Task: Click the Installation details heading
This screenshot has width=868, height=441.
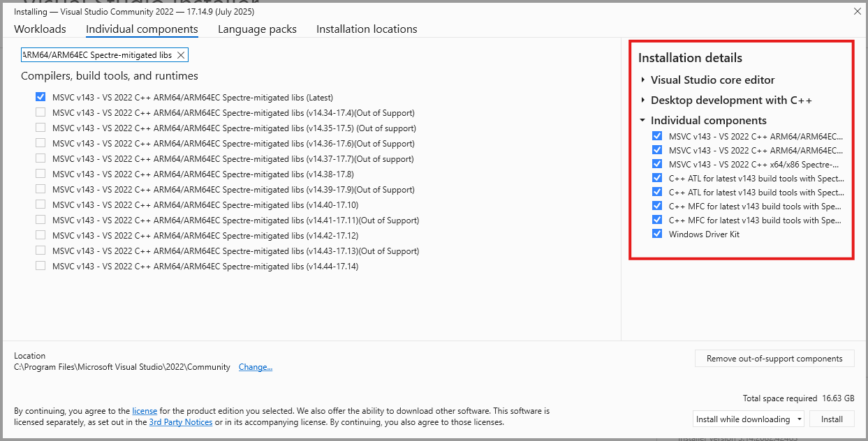Action: [x=690, y=58]
